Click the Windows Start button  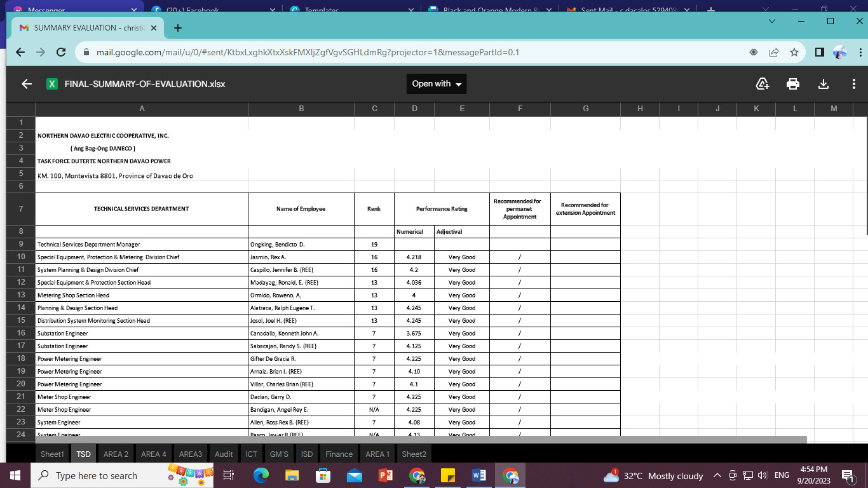click(x=15, y=475)
